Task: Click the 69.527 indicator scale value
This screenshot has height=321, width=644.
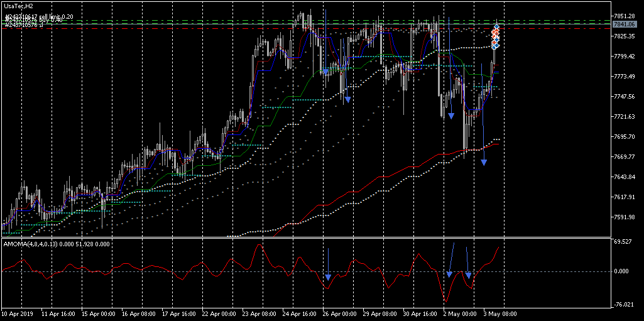Action: 623,242
